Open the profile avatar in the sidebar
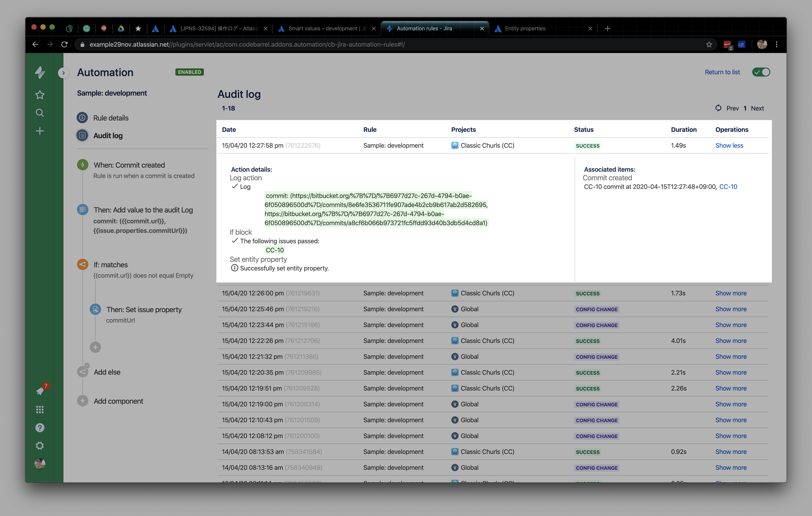Viewport: 812px width, 516px height. tap(40, 464)
